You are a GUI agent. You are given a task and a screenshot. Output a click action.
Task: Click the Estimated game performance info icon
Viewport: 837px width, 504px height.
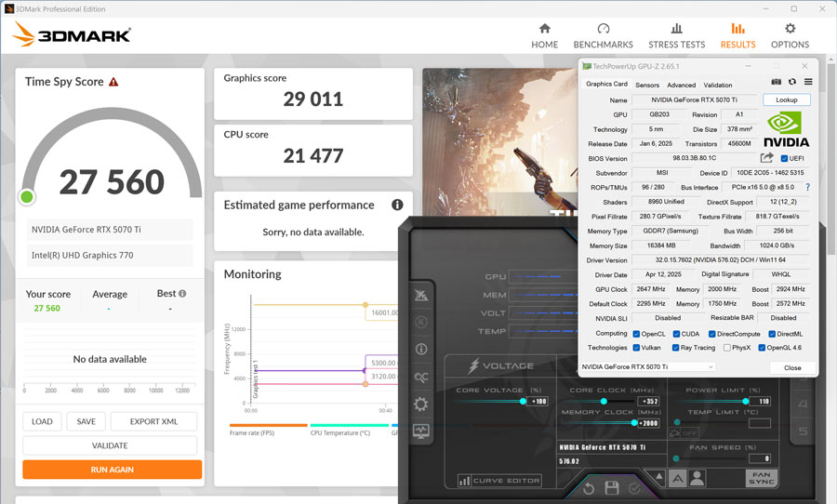pyautogui.click(x=397, y=205)
